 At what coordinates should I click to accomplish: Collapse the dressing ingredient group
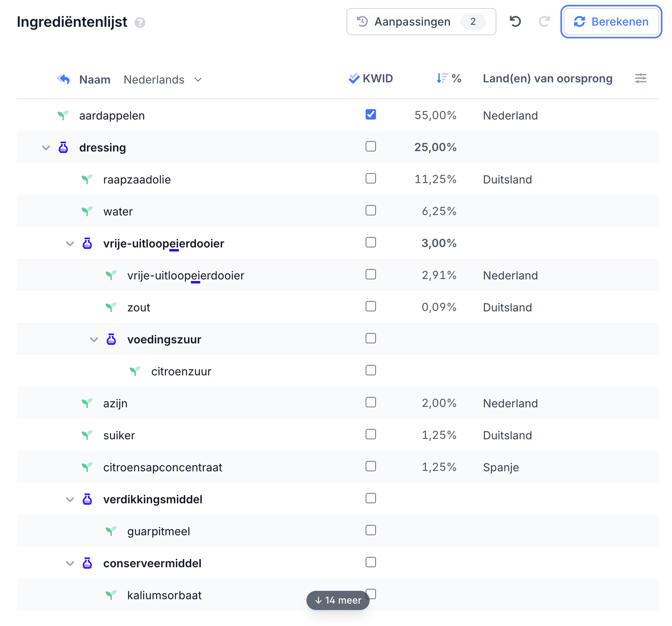point(46,148)
